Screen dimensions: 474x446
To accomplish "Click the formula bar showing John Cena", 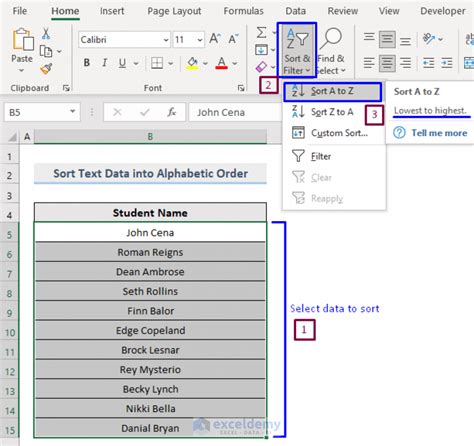I will click(235, 112).
